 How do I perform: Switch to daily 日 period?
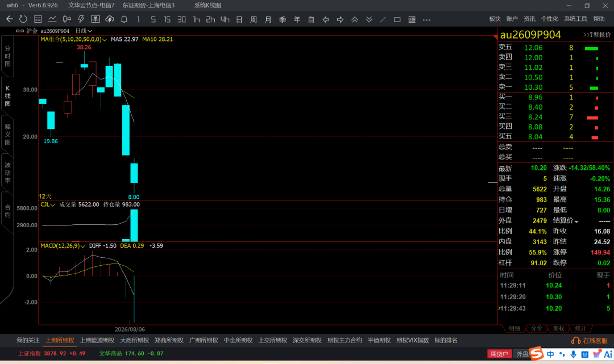[x=239, y=19]
